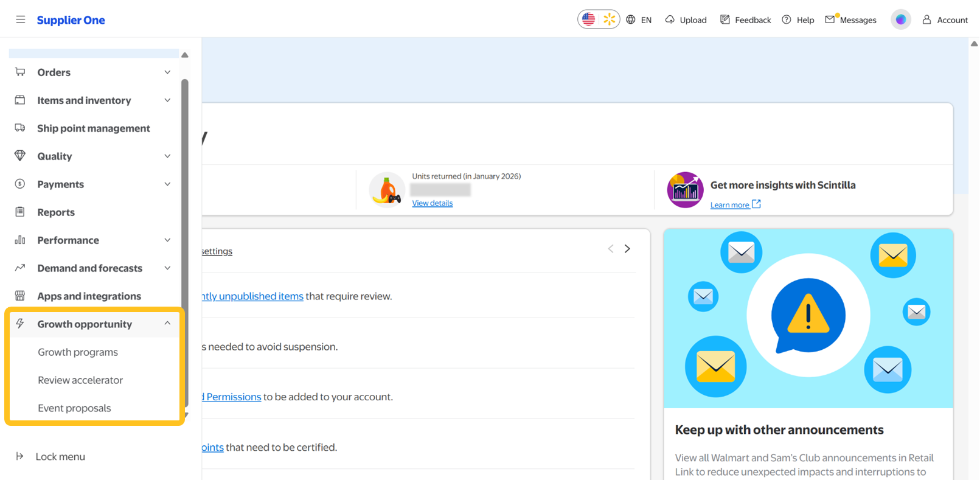Click the Growth opportunity lightning icon

pos(20,324)
